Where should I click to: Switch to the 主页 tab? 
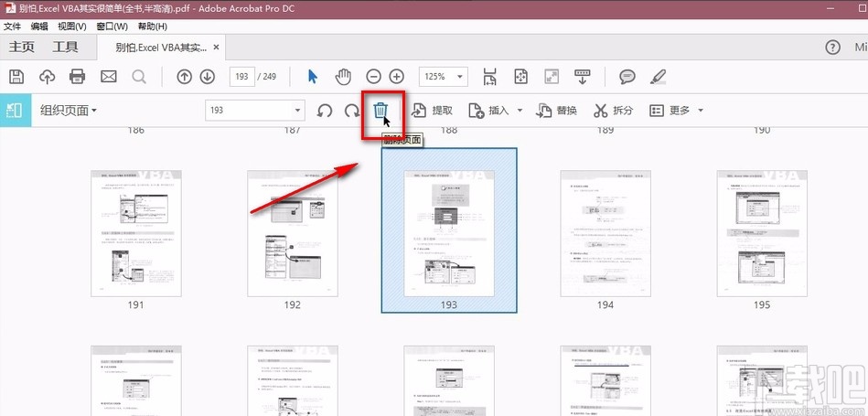tap(22, 48)
